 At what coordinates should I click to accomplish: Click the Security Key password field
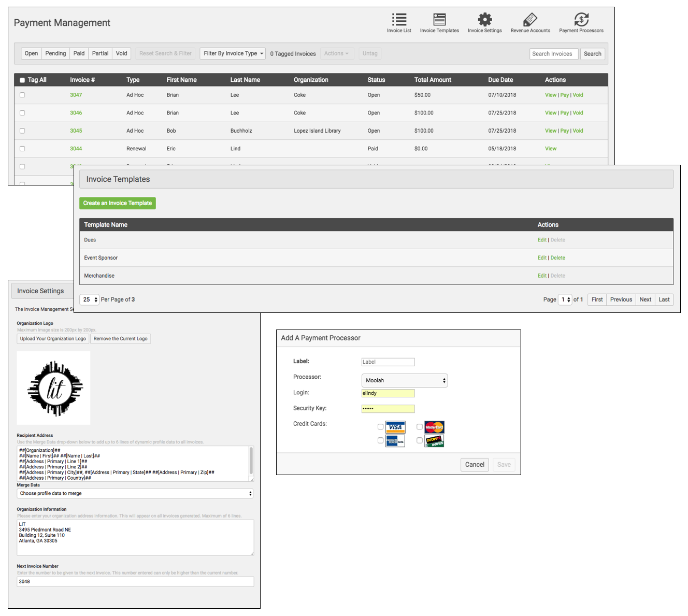point(388,409)
